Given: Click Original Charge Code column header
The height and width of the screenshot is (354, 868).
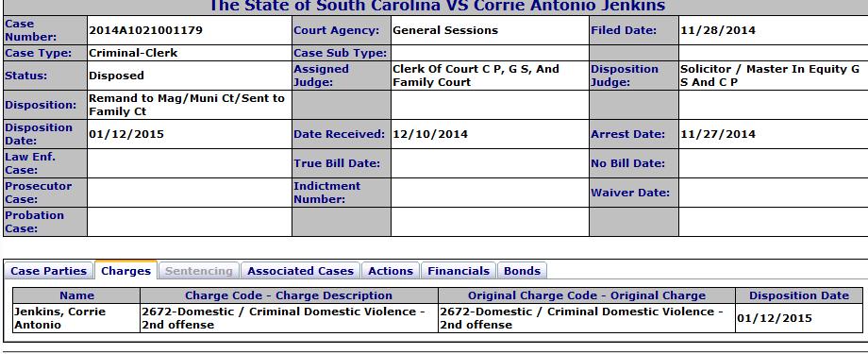Looking at the screenshot, I should click(x=587, y=295).
